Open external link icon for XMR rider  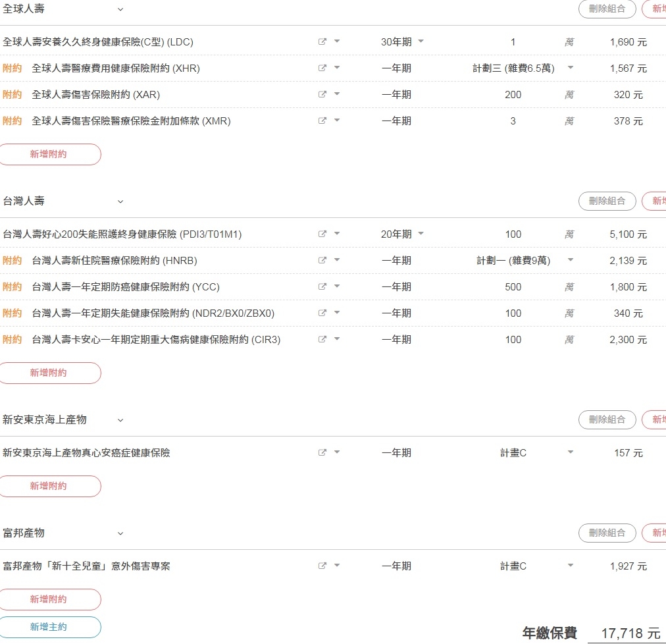[322, 121]
